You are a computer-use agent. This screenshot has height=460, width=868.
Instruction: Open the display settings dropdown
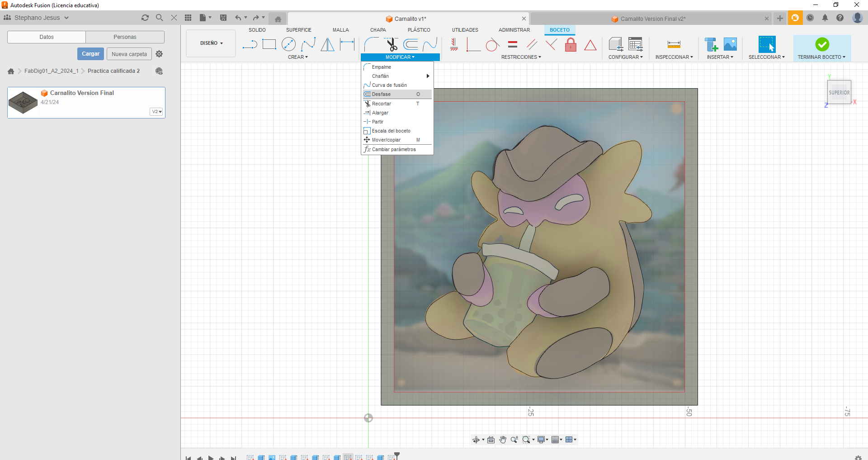[x=543, y=440]
